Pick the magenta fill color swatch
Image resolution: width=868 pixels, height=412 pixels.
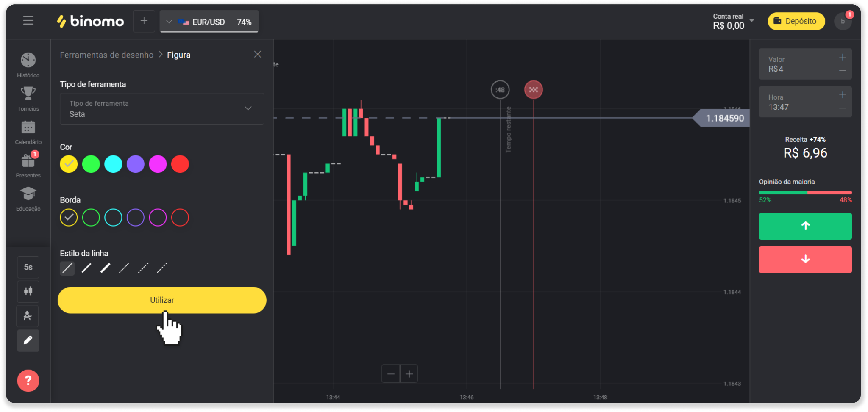(x=158, y=164)
